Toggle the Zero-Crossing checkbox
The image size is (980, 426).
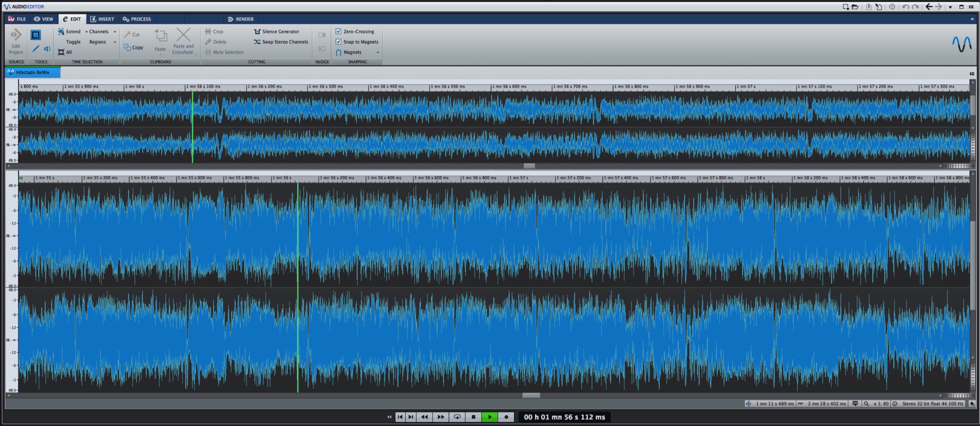338,31
